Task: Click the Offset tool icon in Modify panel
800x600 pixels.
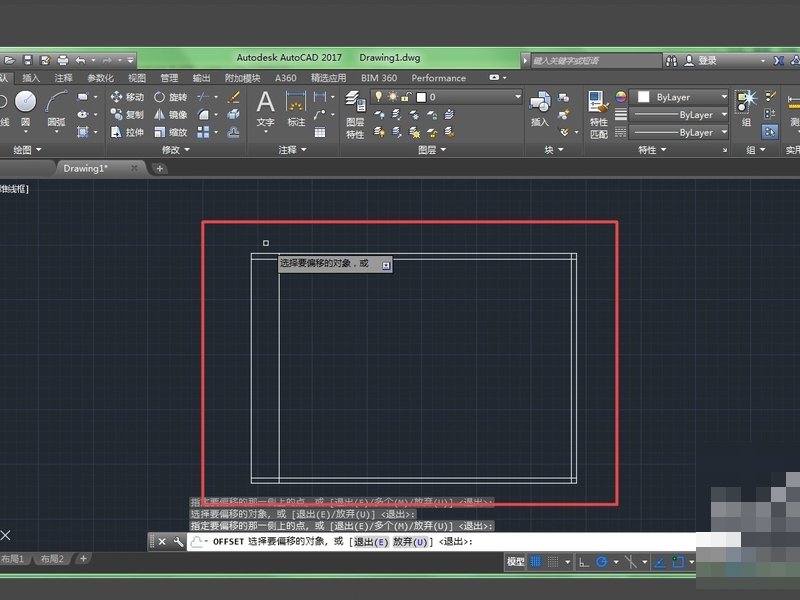Action: coord(234,132)
